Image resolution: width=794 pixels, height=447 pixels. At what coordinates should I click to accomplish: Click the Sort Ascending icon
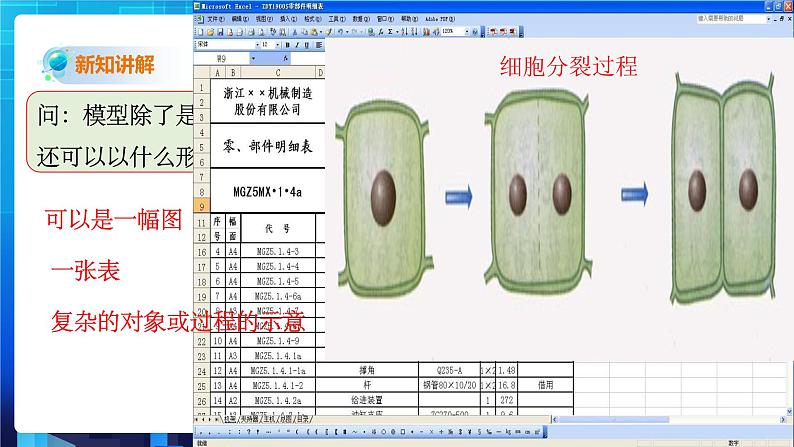pyautogui.click(x=404, y=32)
